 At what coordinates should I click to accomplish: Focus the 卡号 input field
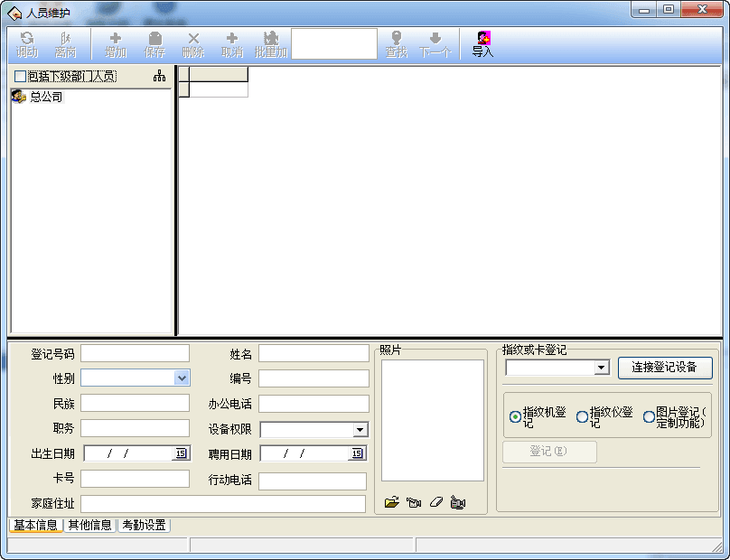135,479
